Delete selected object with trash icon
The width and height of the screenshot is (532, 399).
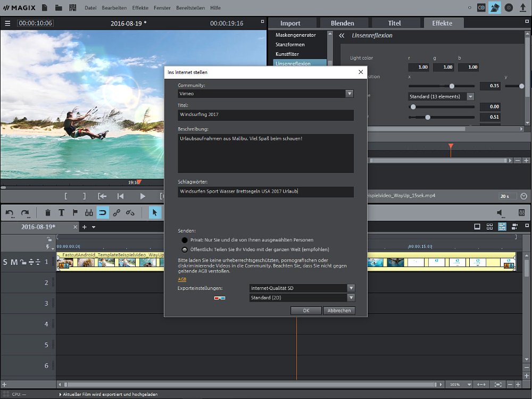[x=48, y=213]
